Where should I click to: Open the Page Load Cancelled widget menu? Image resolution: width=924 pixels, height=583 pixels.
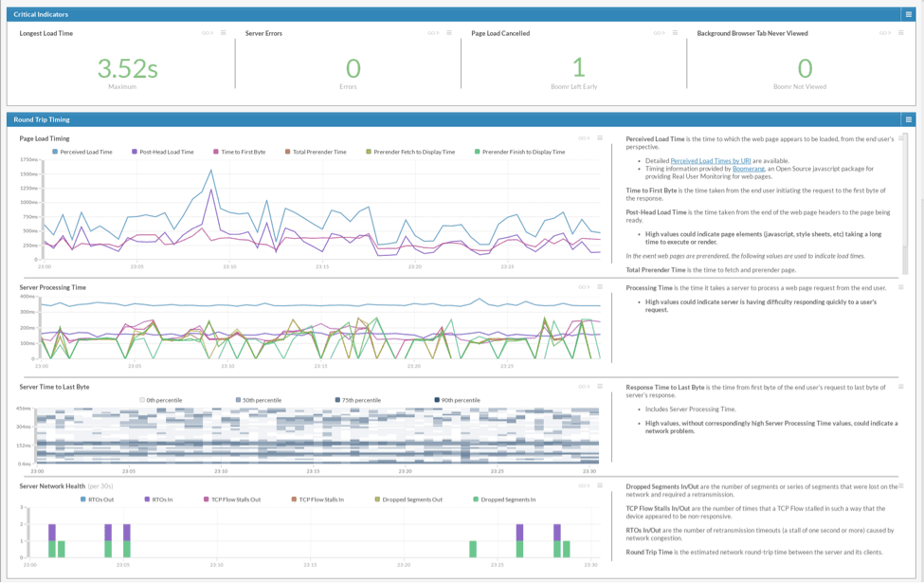pos(675,33)
